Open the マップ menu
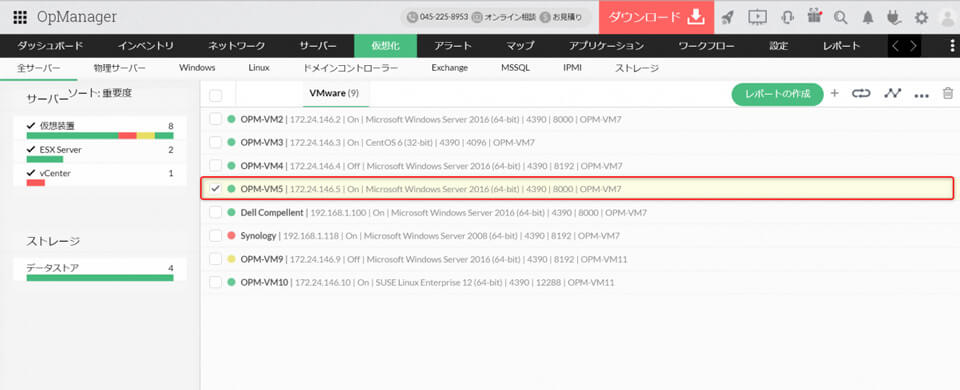Image resolution: width=960 pixels, height=390 pixels. click(x=520, y=46)
